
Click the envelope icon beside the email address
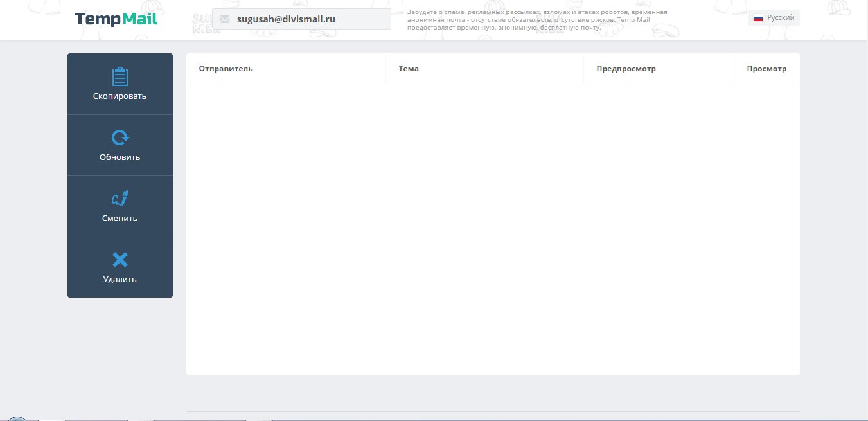tap(224, 19)
